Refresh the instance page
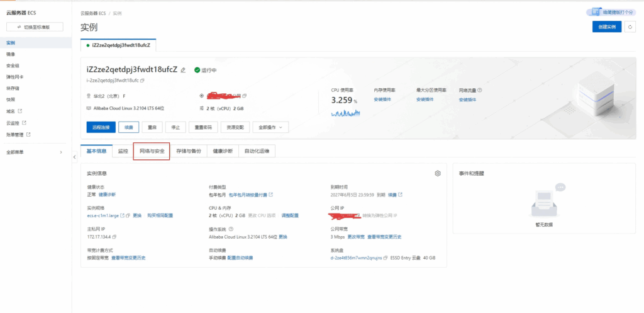Screen dimensions: 644x313 point(630,26)
